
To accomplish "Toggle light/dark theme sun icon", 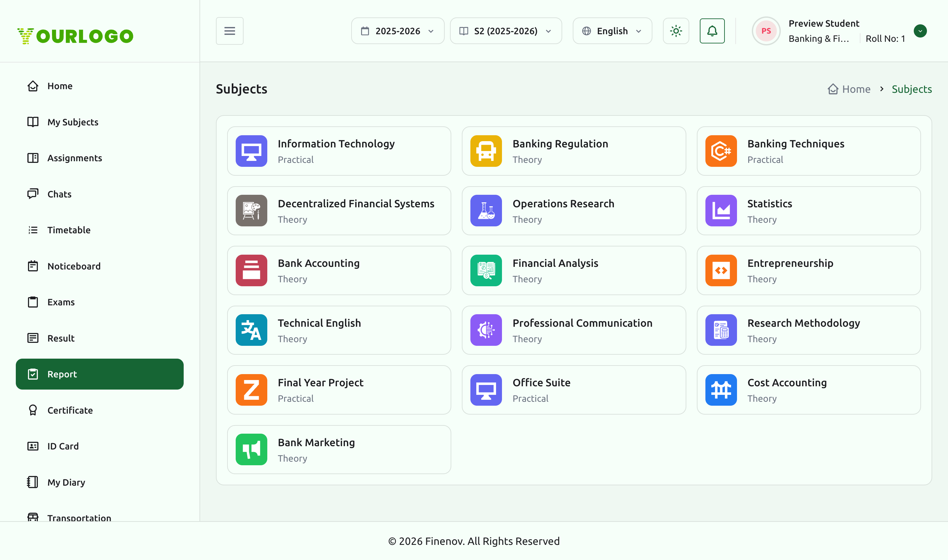I will click(x=676, y=31).
